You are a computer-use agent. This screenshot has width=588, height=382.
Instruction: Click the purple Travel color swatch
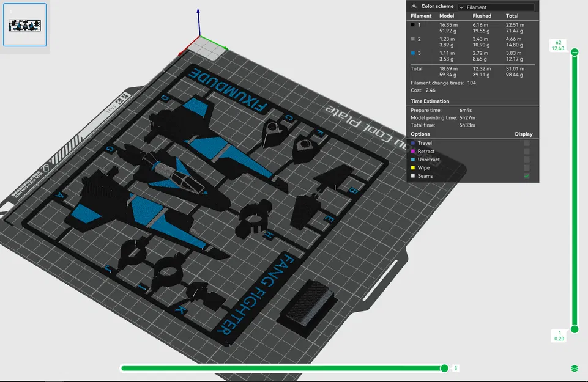tap(413, 143)
